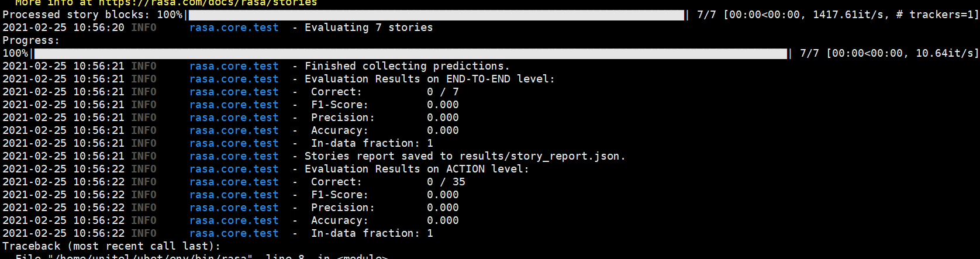Click the progress bar under 'Progress:'
Image resolution: width=980 pixels, height=259 pixels.
[x=409, y=53]
